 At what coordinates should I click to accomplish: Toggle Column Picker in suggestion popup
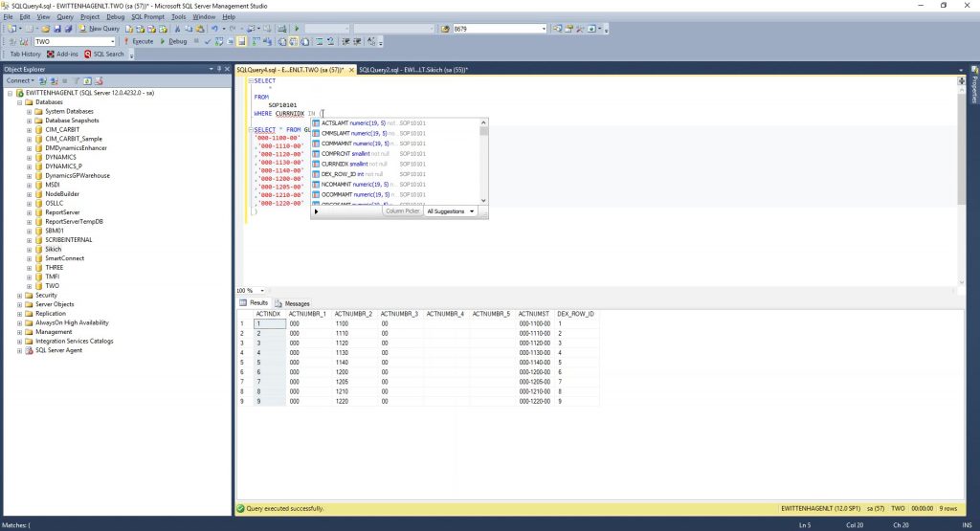pyautogui.click(x=402, y=210)
